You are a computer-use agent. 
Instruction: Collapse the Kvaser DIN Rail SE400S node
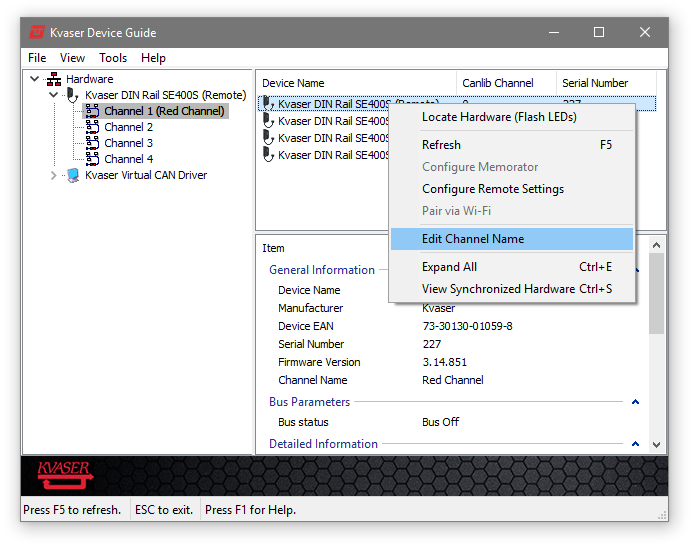[x=53, y=95]
